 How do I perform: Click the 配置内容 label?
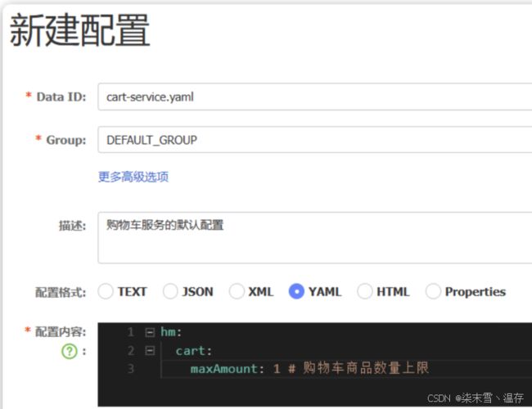click(x=61, y=331)
